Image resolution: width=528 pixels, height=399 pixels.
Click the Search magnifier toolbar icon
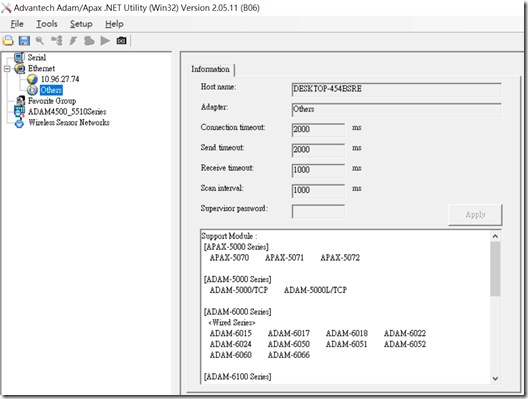pos(40,41)
